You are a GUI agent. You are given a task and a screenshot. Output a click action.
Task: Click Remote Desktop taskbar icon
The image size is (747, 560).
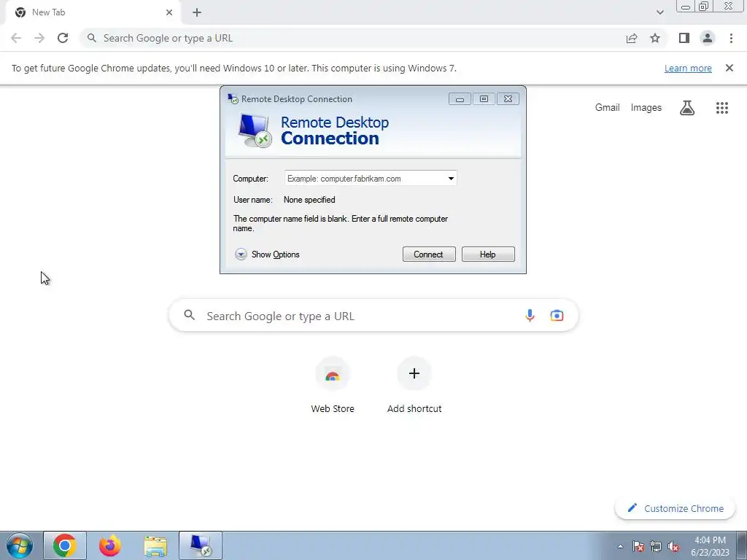(201, 545)
